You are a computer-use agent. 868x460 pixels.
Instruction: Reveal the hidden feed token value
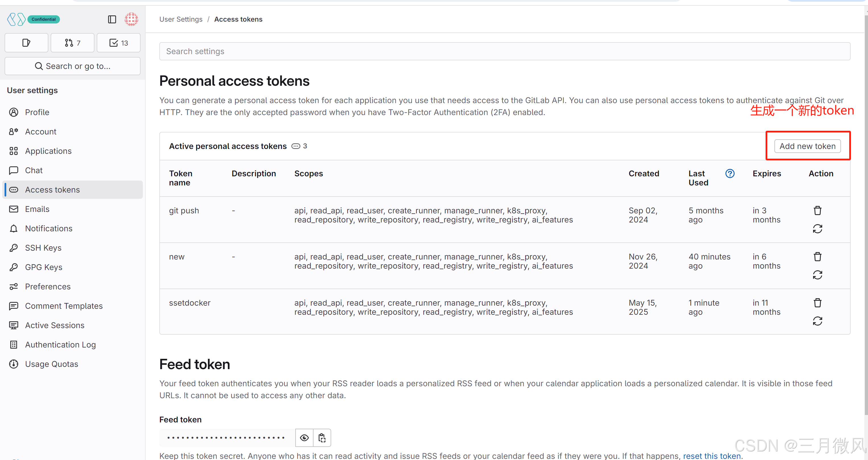pyautogui.click(x=304, y=438)
